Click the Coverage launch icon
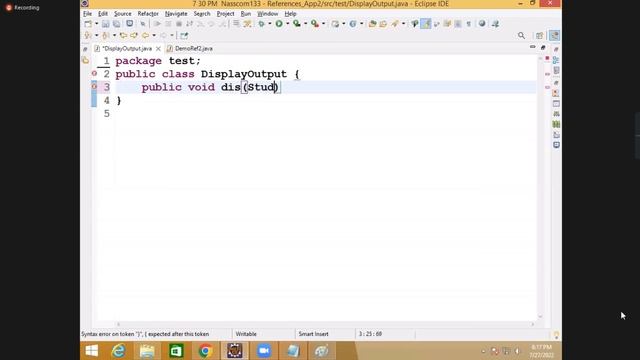 (297, 24)
